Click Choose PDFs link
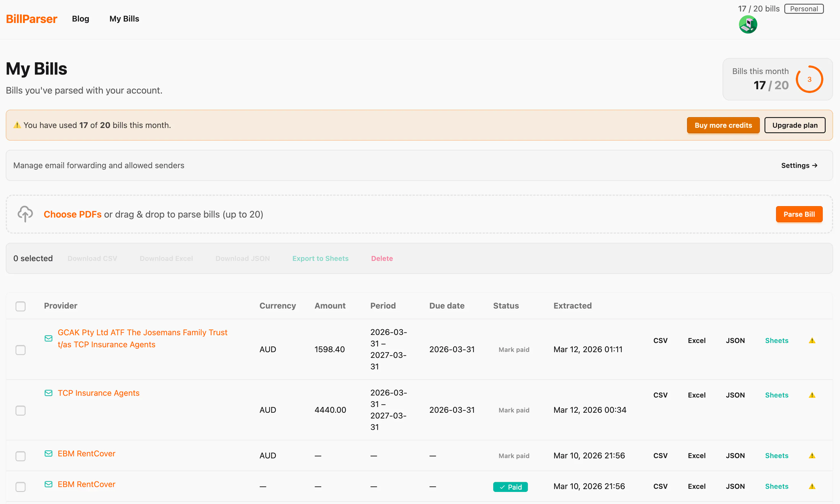 coord(72,214)
